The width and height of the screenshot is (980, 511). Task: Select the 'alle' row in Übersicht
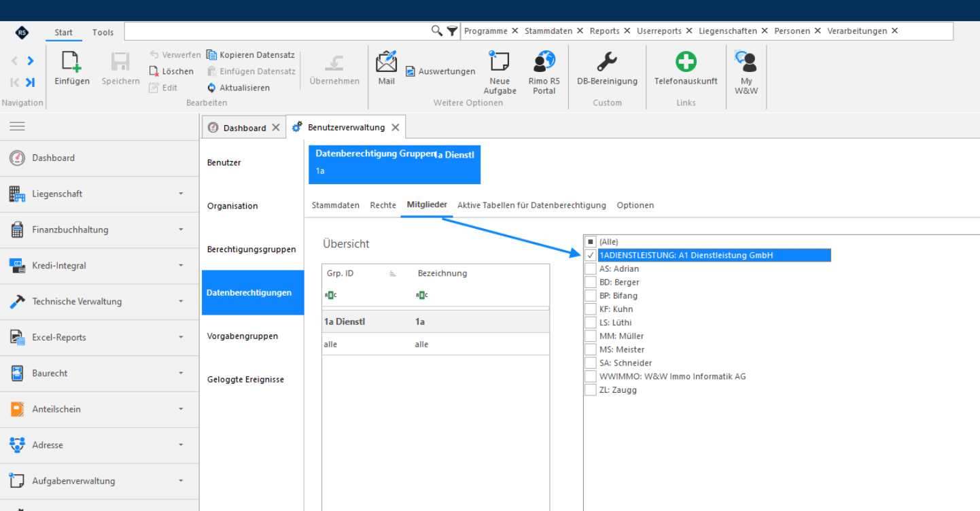tap(436, 345)
